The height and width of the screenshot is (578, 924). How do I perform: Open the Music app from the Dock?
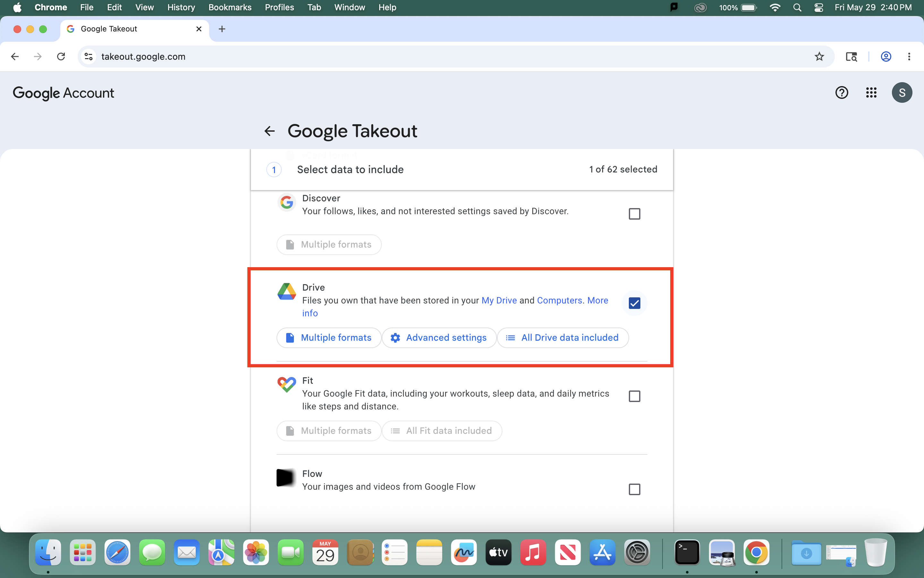pos(533,552)
